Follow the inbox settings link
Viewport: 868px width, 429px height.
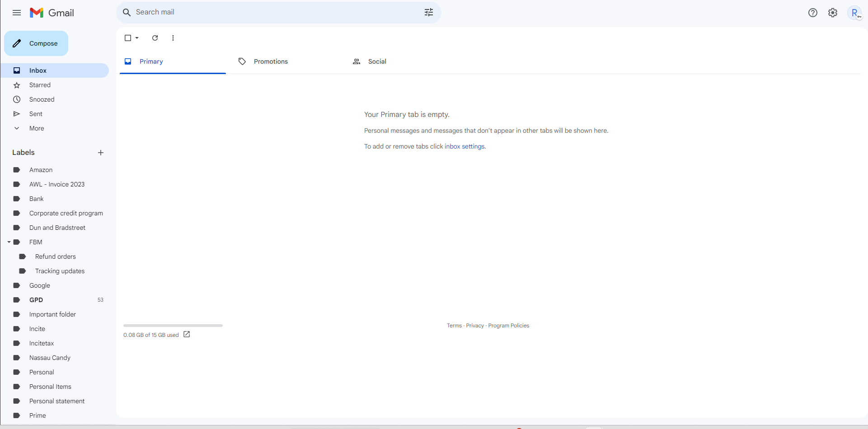click(x=464, y=146)
